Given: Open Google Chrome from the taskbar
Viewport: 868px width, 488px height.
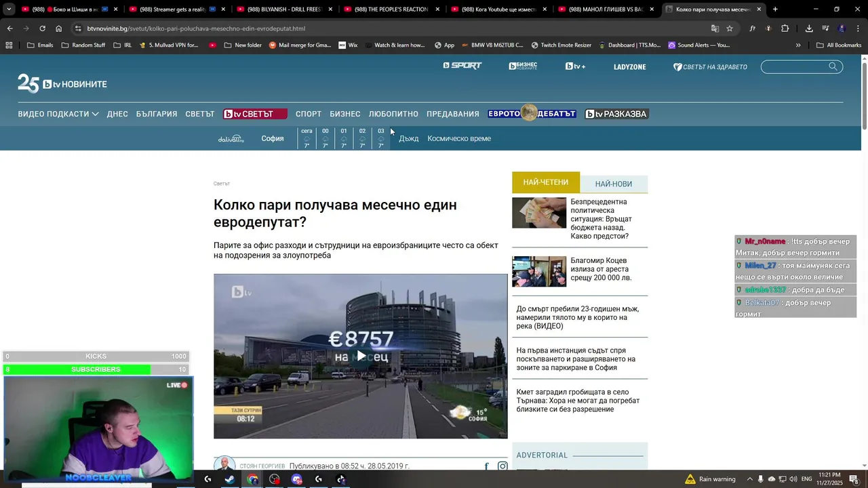Looking at the screenshot, I should [x=252, y=479].
